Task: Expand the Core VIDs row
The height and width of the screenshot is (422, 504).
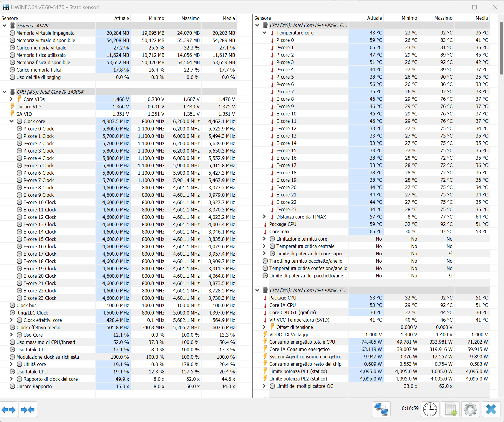Action: (x=11, y=99)
